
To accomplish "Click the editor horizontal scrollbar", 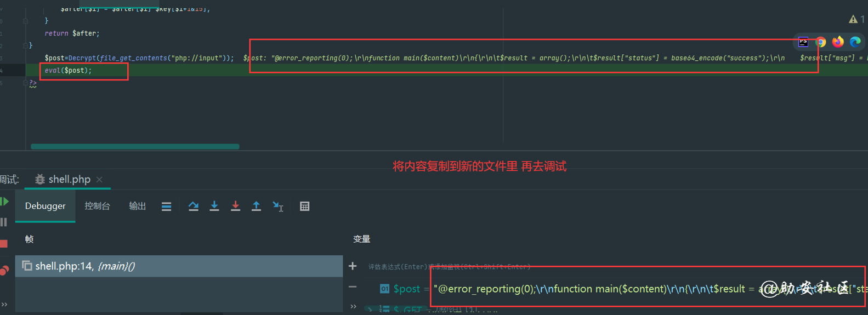I will pos(135,146).
